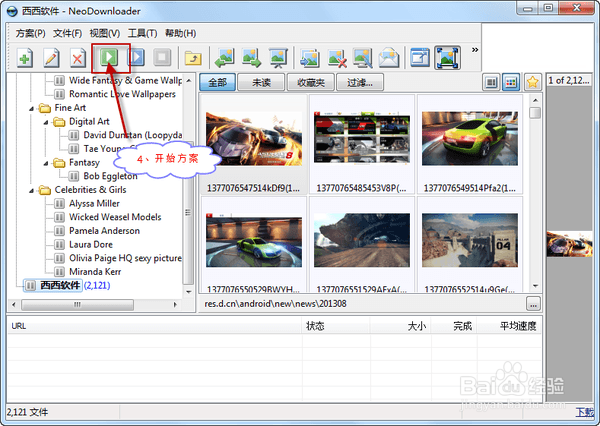Open the 文件(F) menu
This screenshot has width=600, height=426.
pos(67,34)
